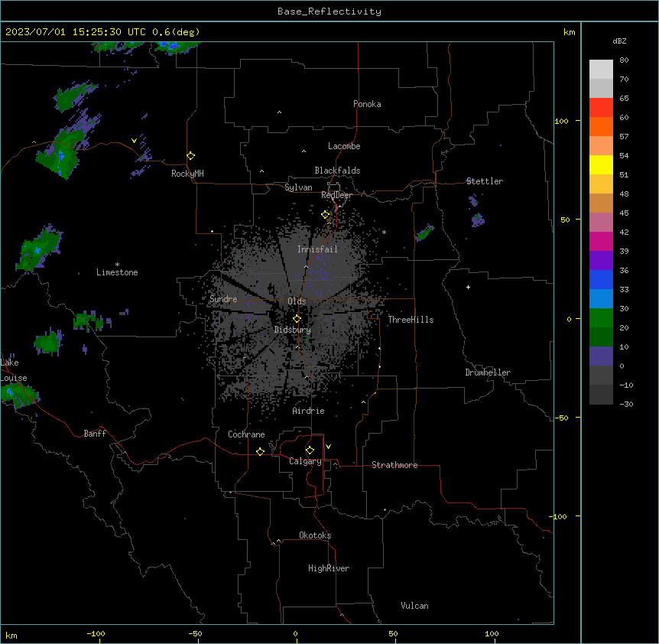Image resolution: width=659 pixels, height=644 pixels.
Task: Select the ThreeHills town label
Action: (x=411, y=320)
